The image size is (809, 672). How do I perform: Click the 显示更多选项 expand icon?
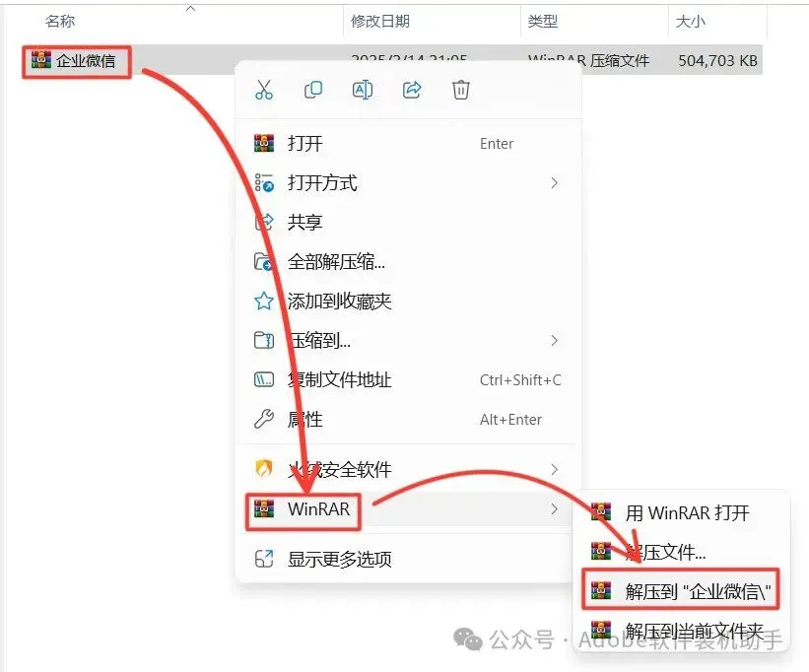pyautogui.click(x=264, y=559)
